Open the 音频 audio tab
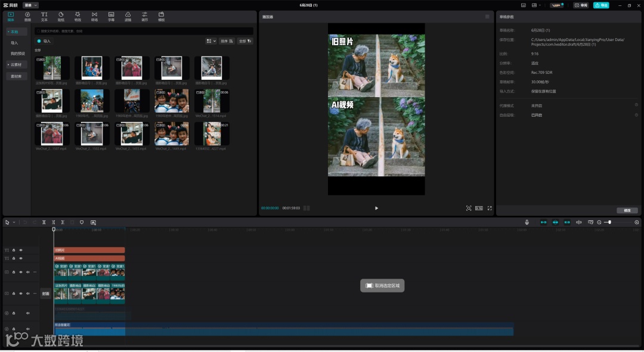Viewport: 644px width, 352px height. coord(27,17)
